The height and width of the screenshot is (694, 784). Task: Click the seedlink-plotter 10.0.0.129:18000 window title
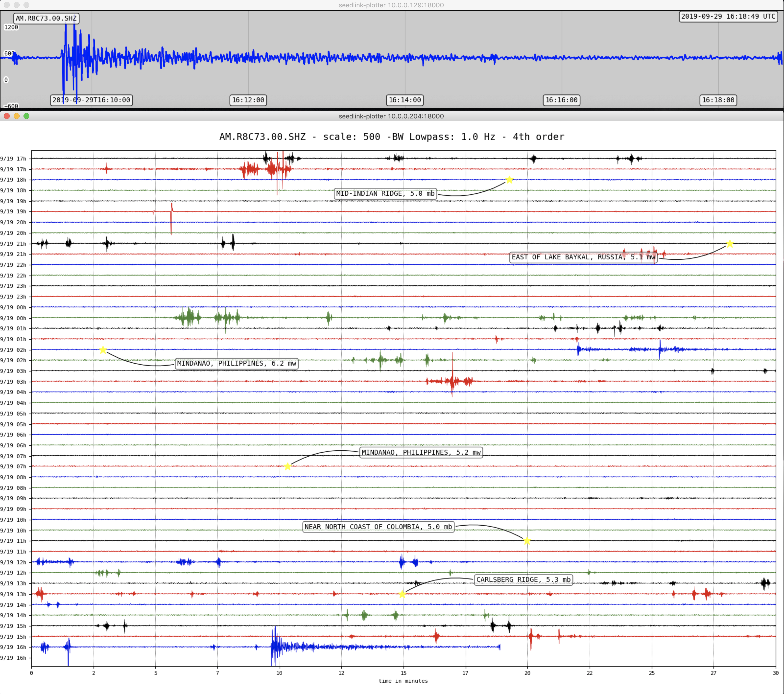point(391,5)
